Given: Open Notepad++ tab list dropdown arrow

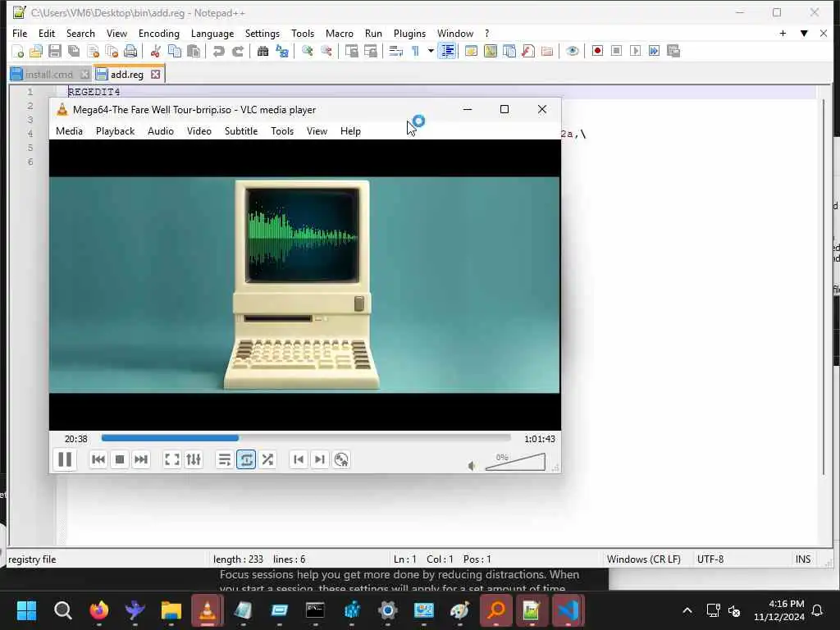Looking at the screenshot, I should click(x=804, y=33).
